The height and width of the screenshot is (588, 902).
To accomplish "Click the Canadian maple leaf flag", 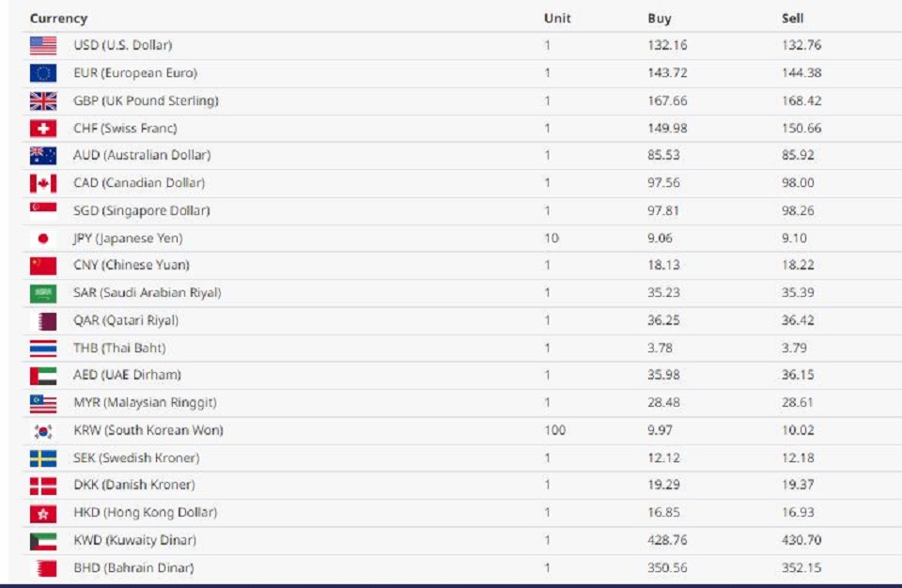I will 43,183.
